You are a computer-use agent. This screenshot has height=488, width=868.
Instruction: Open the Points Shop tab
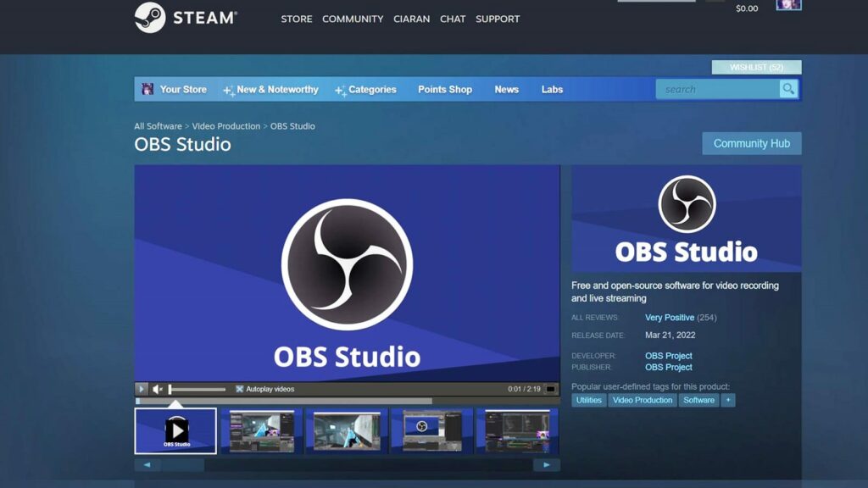(x=444, y=89)
